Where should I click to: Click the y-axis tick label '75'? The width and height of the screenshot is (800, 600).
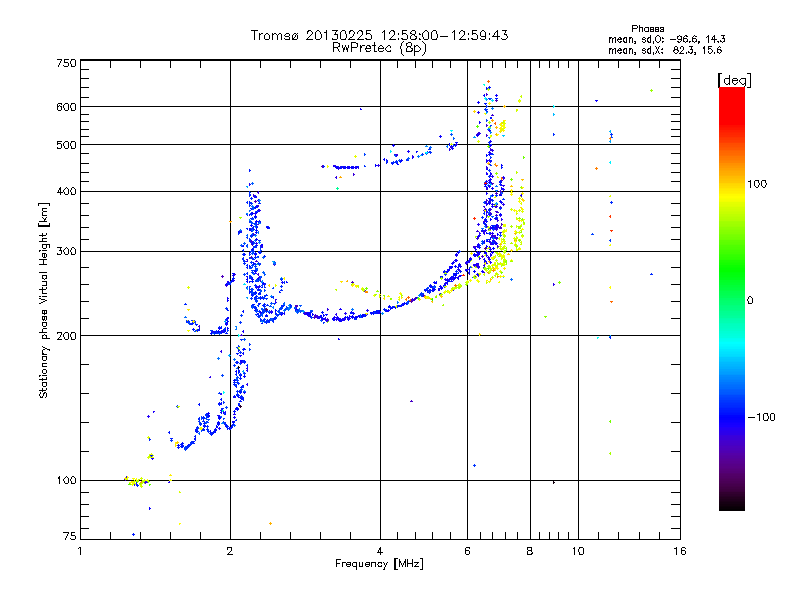coord(70,536)
